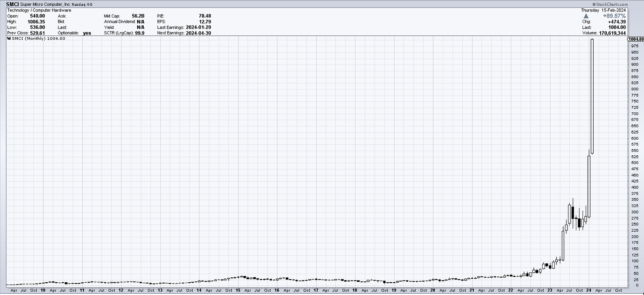Click the year 12 label on time axis
The height and width of the screenshot is (295, 644).
pos(121,291)
